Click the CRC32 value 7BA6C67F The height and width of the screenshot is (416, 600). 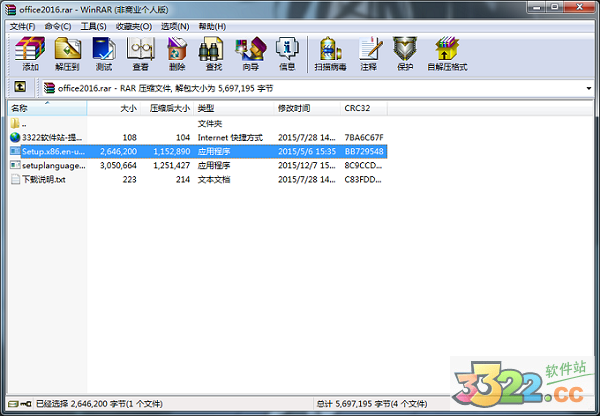(364, 137)
